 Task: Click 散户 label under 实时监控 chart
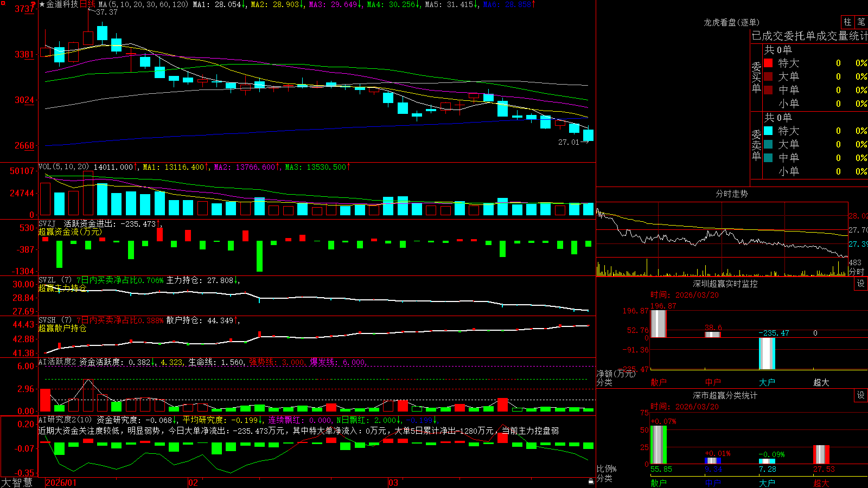pos(658,382)
